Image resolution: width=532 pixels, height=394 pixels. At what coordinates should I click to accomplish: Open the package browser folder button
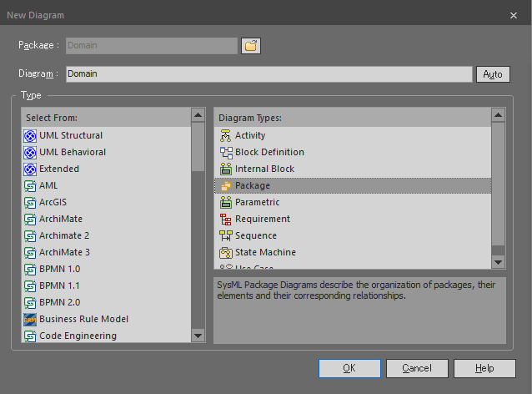tap(251, 46)
